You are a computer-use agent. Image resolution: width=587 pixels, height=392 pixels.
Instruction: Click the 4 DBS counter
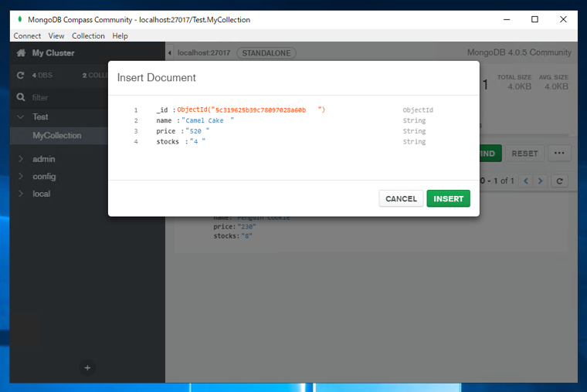pos(42,75)
